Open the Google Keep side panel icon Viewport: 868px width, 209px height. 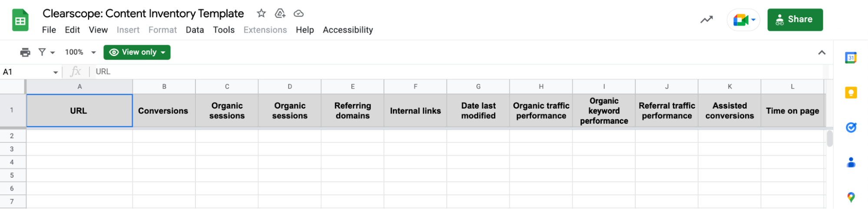click(x=851, y=93)
